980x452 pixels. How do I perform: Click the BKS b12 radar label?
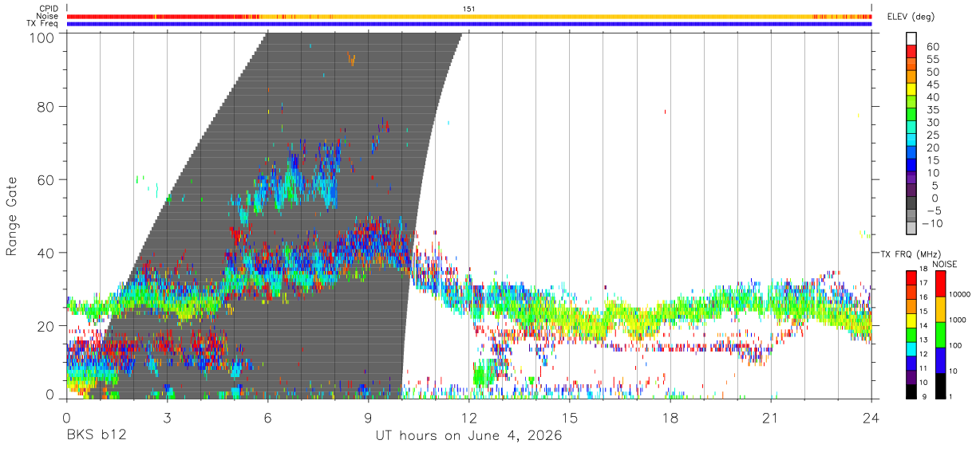click(96, 436)
